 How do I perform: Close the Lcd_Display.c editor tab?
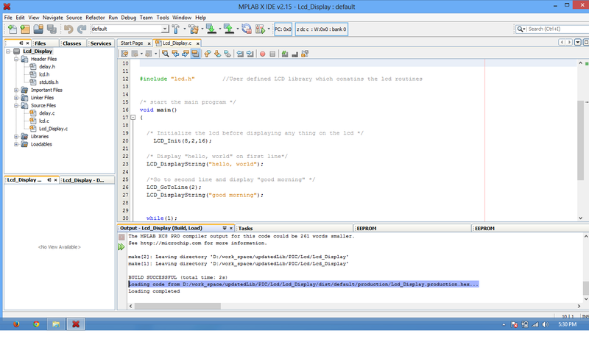(197, 43)
